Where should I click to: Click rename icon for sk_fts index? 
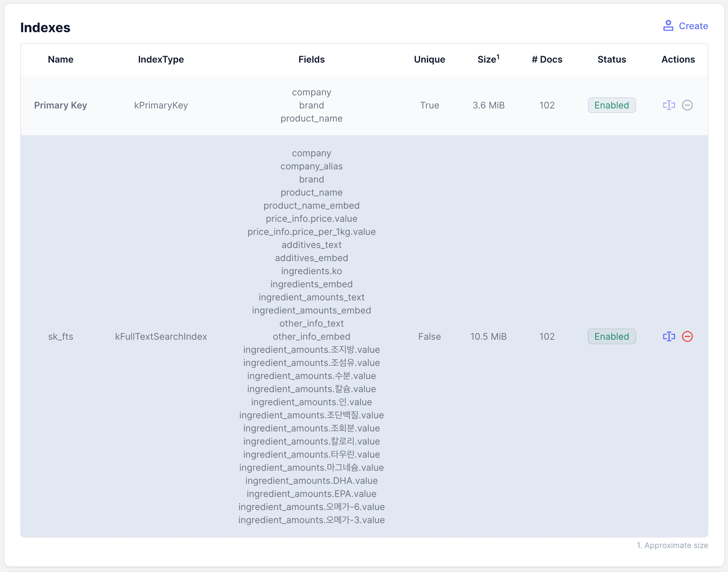(669, 337)
